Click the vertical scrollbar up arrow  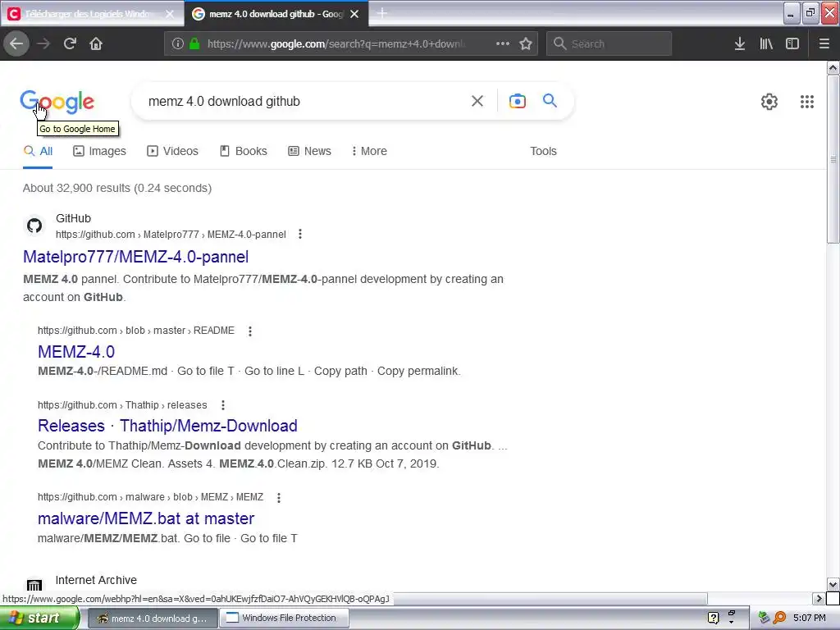tap(833, 68)
